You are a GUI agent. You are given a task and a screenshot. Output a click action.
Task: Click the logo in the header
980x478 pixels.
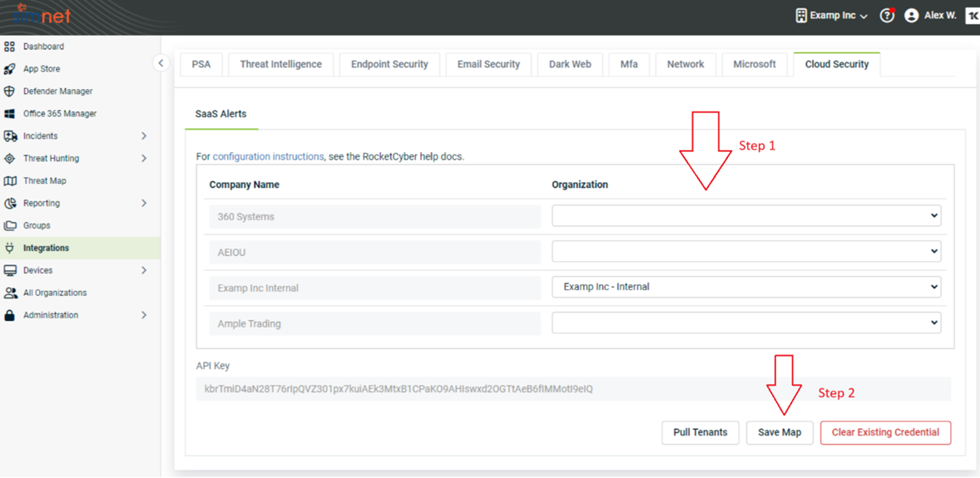tap(42, 14)
